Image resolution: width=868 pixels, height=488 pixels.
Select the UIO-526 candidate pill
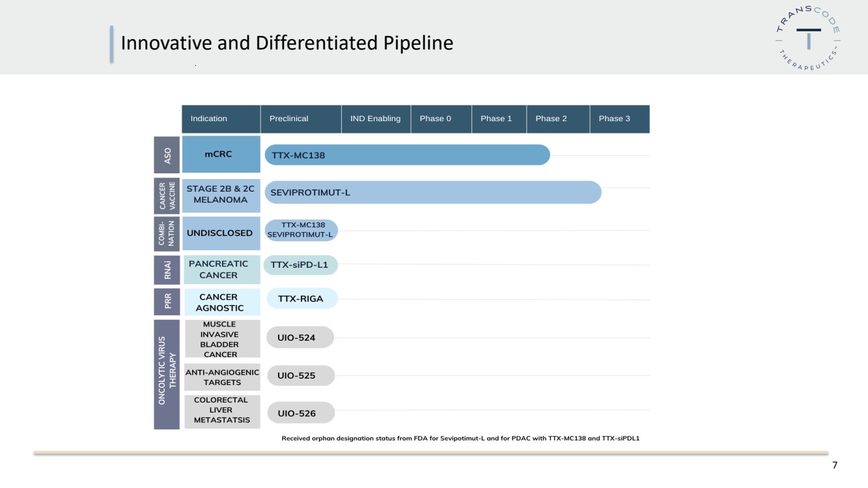pos(300,413)
